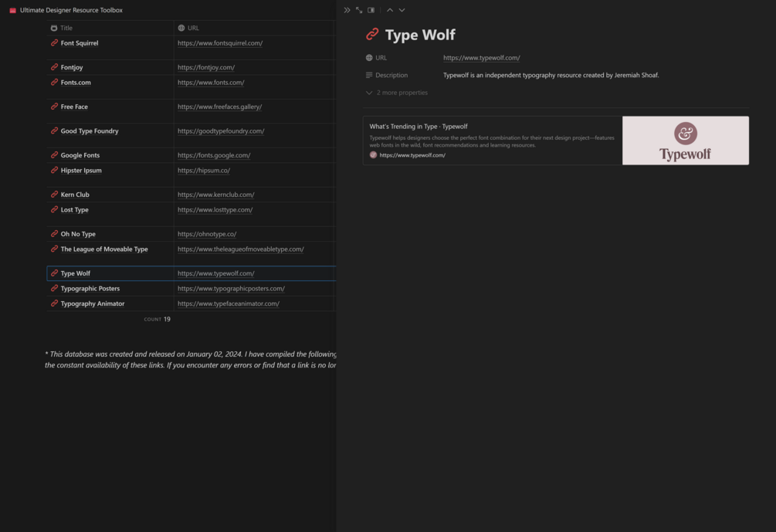Open typewolf.com link in table row
The image size is (776, 532).
click(x=215, y=273)
